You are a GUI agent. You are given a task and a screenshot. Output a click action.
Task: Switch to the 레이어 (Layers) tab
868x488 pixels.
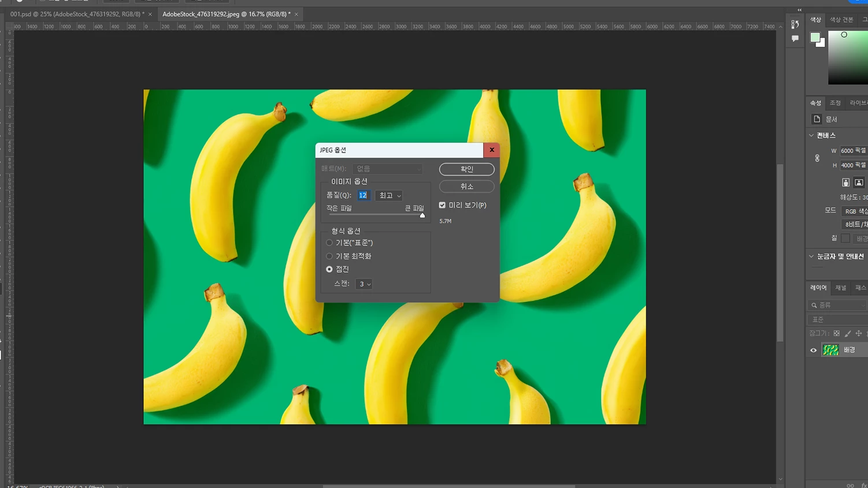pyautogui.click(x=818, y=288)
